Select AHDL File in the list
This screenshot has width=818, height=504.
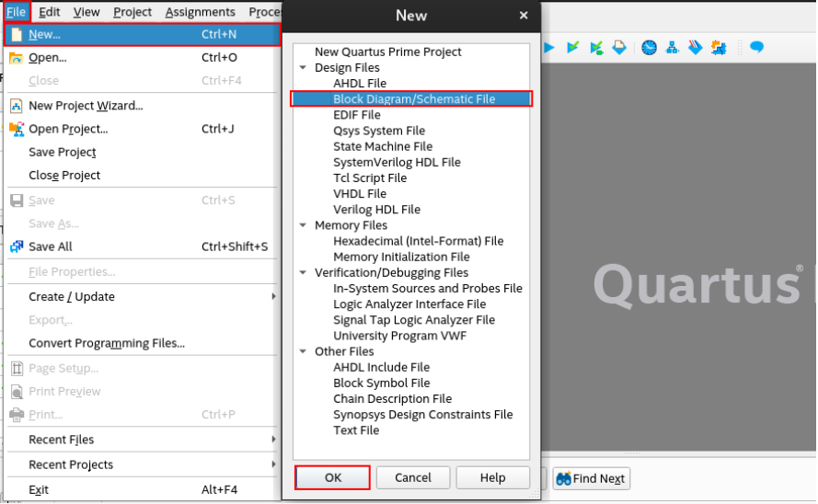360,84
